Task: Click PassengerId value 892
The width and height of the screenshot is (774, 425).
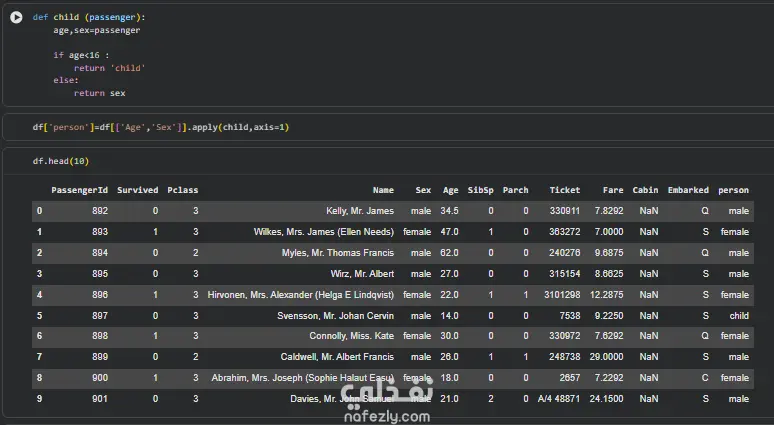Action: pyautogui.click(x=100, y=211)
